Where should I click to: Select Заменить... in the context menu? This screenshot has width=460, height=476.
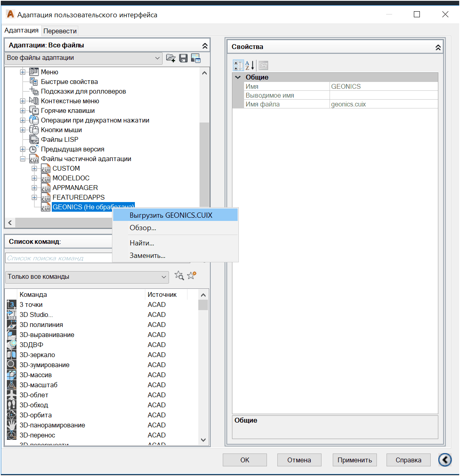[x=147, y=255]
